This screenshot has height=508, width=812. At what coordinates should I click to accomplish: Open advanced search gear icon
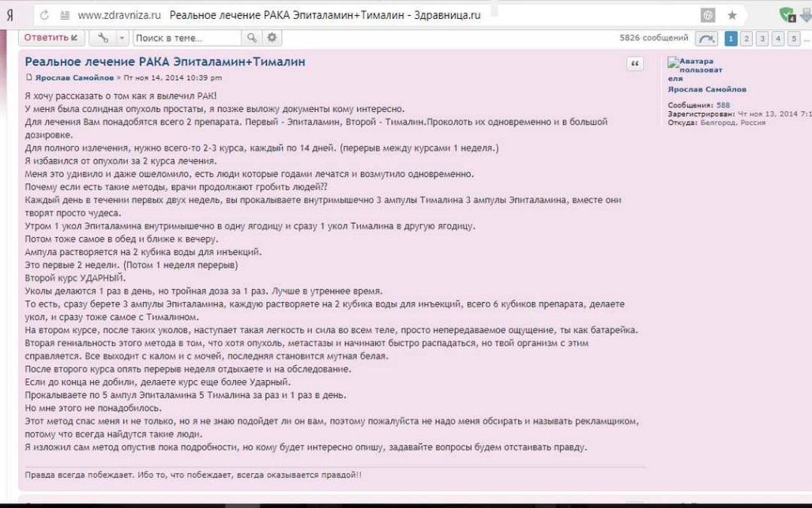(x=272, y=38)
